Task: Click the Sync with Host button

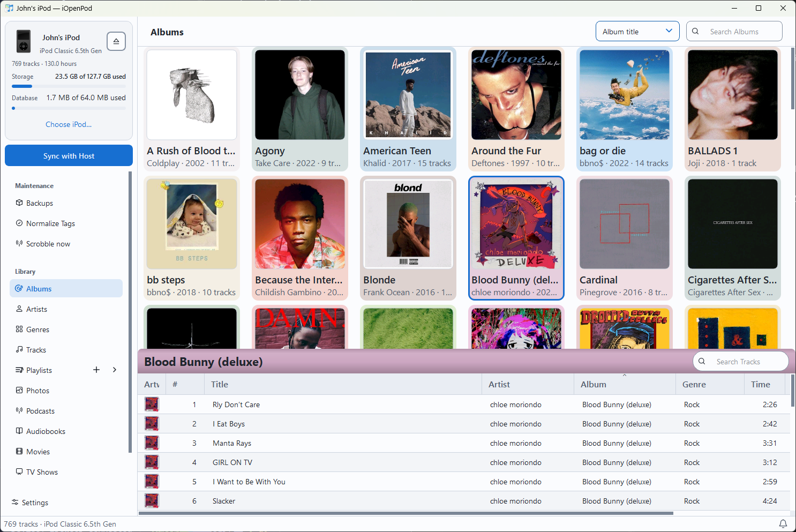Action: coord(69,156)
